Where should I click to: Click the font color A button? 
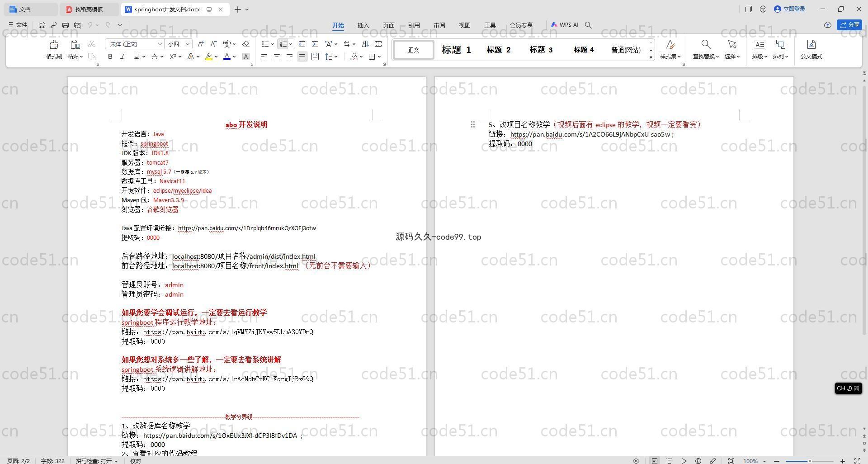227,57
